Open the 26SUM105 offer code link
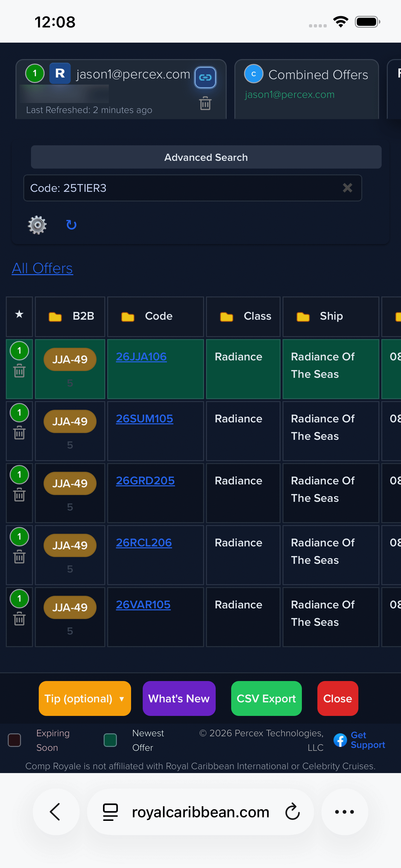This screenshot has width=401, height=868. (x=144, y=418)
